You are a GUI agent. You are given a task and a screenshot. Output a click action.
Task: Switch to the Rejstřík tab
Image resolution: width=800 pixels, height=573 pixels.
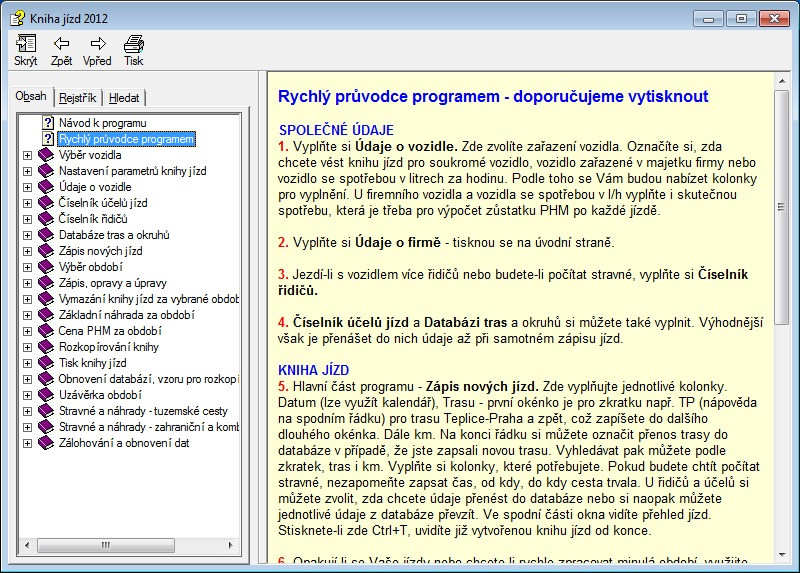78,97
